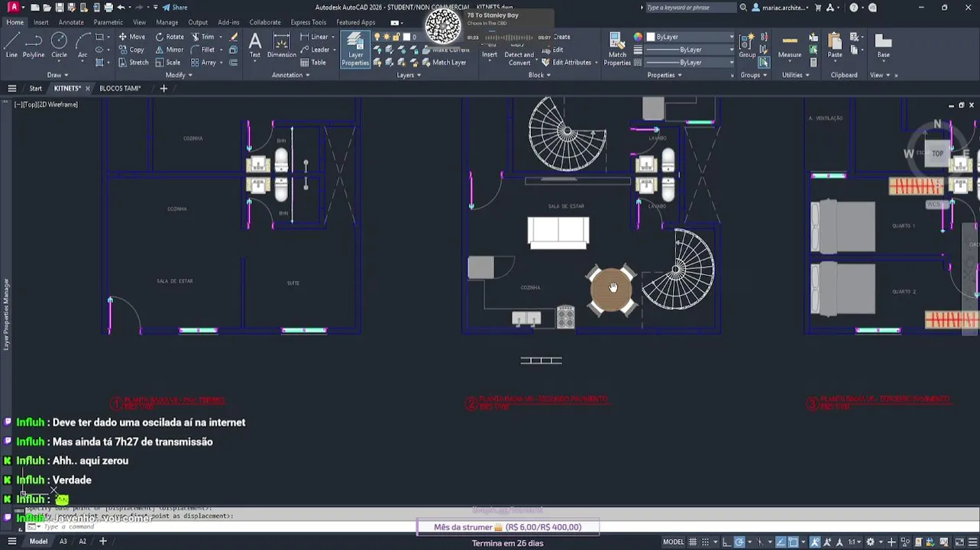Image resolution: width=980 pixels, height=550 pixels.
Task: Switch to the A3 layout tab
Action: click(x=63, y=542)
